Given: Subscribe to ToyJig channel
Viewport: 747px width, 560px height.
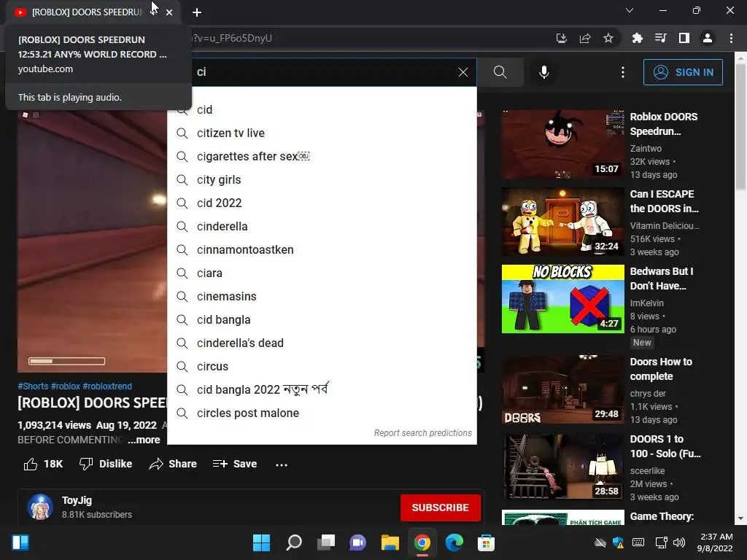Looking at the screenshot, I should pos(440,507).
